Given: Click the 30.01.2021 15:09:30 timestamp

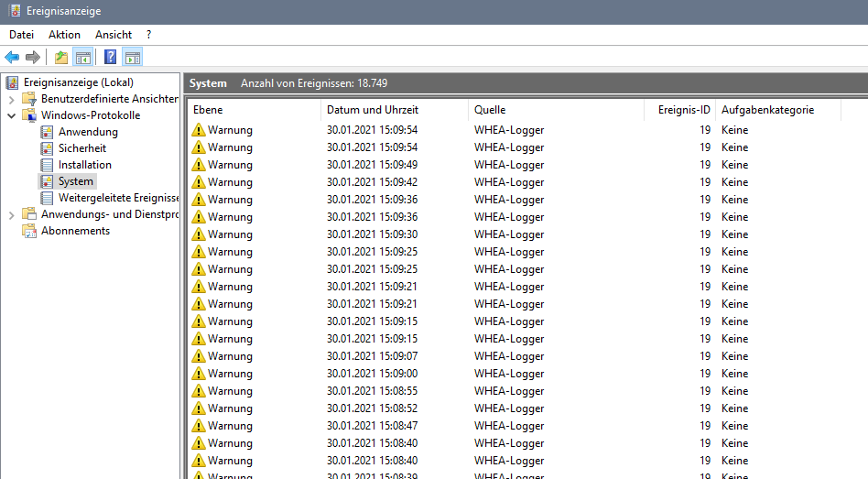Looking at the screenshot, I should coord(372,234).
